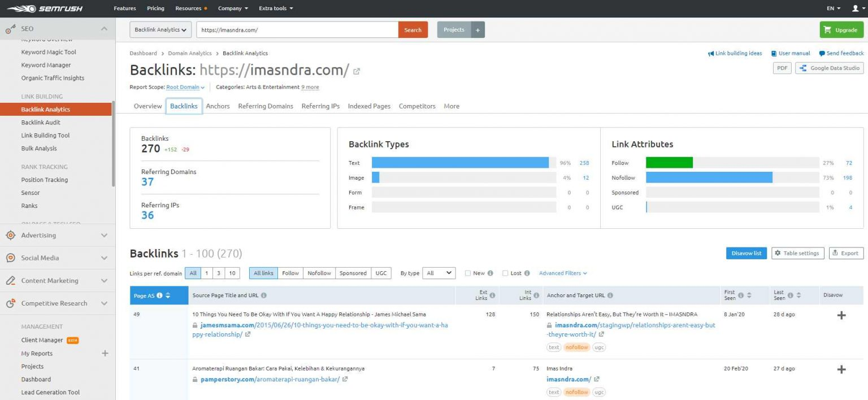Click the plus next to My Reports
The image size is (868, 400).
click(x=105, y=353)
